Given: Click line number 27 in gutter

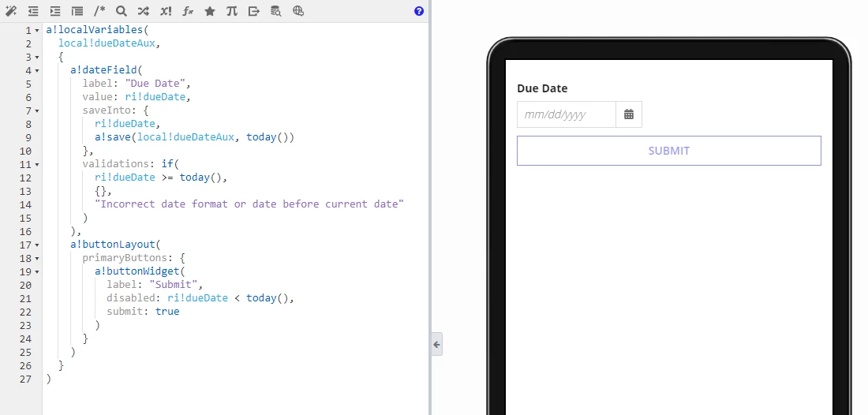Looking at the screenshot, I should [25, 379].
